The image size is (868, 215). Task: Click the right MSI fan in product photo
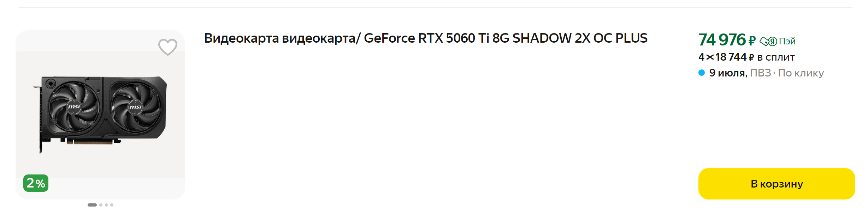click(x=136, y=107)
